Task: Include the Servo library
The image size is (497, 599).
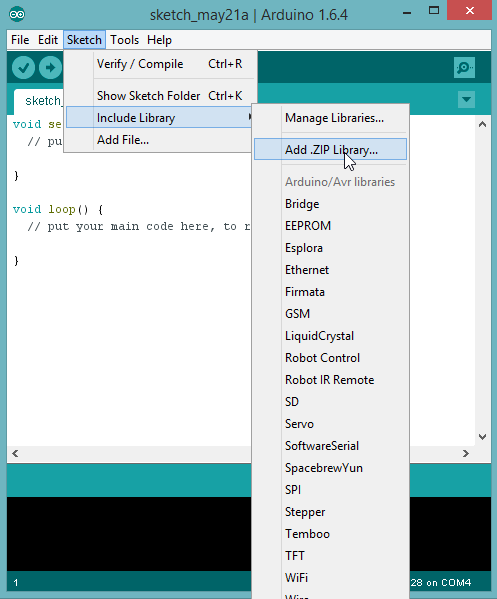Action: [x=330, y=424]
